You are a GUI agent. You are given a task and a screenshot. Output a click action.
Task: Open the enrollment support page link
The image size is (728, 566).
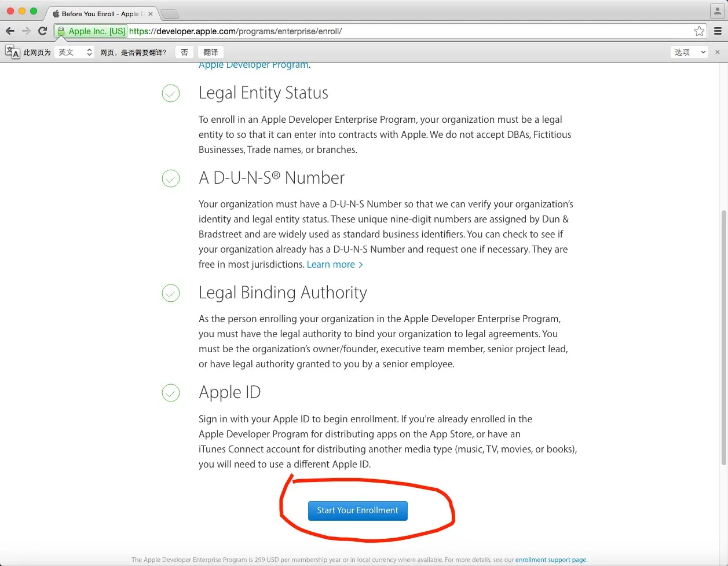[551, 560]
